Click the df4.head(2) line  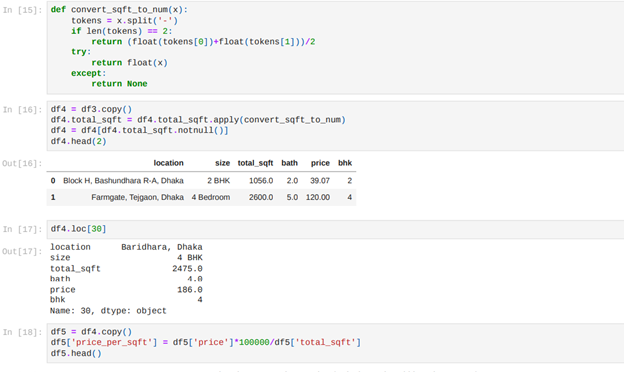pyautogui.click(x=78, y=141)
